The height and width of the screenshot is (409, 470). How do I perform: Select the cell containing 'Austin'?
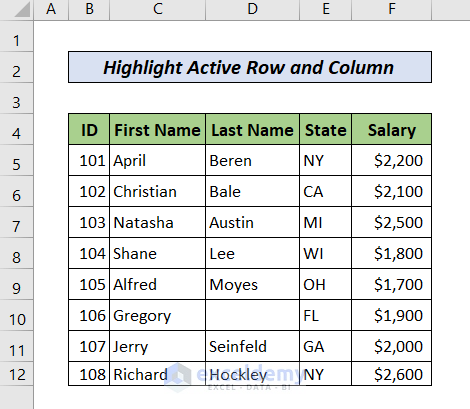252,222
